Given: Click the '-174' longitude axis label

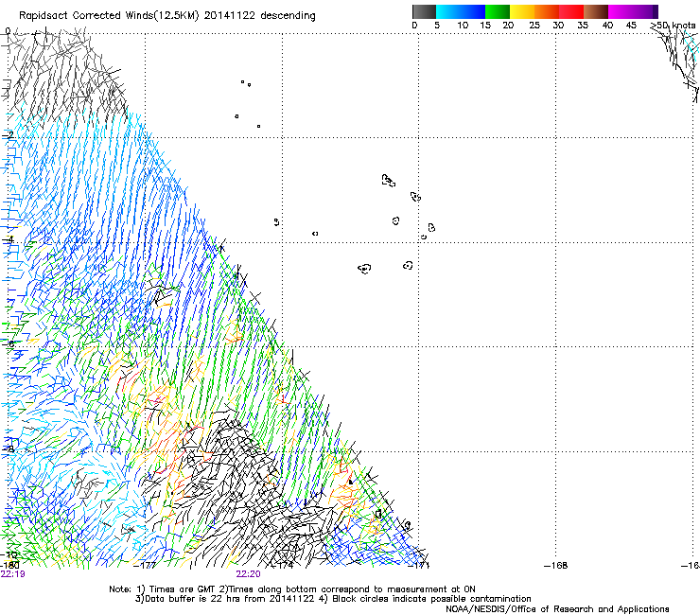Looking at the screenshot, I should point(281,566).
